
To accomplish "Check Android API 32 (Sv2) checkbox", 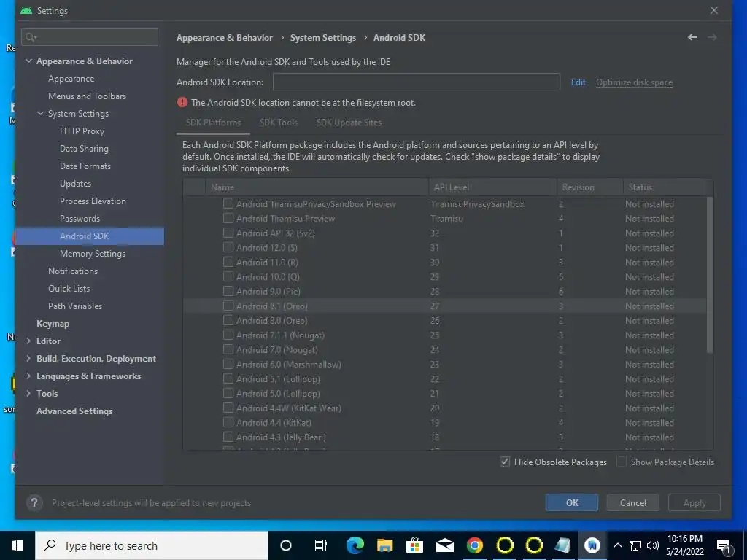I will coord(228,233).
